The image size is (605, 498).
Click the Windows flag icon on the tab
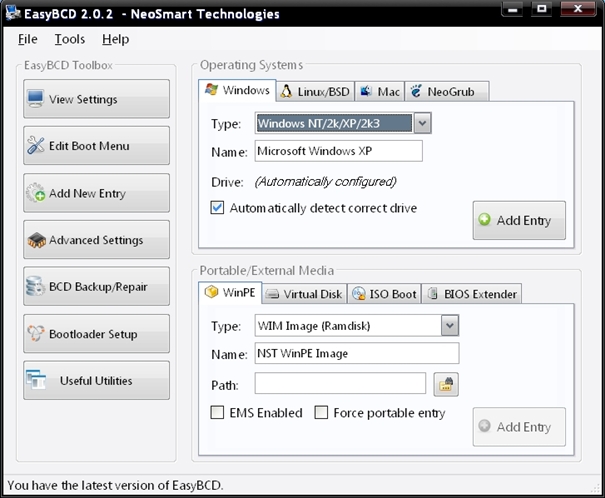(211, 89)
